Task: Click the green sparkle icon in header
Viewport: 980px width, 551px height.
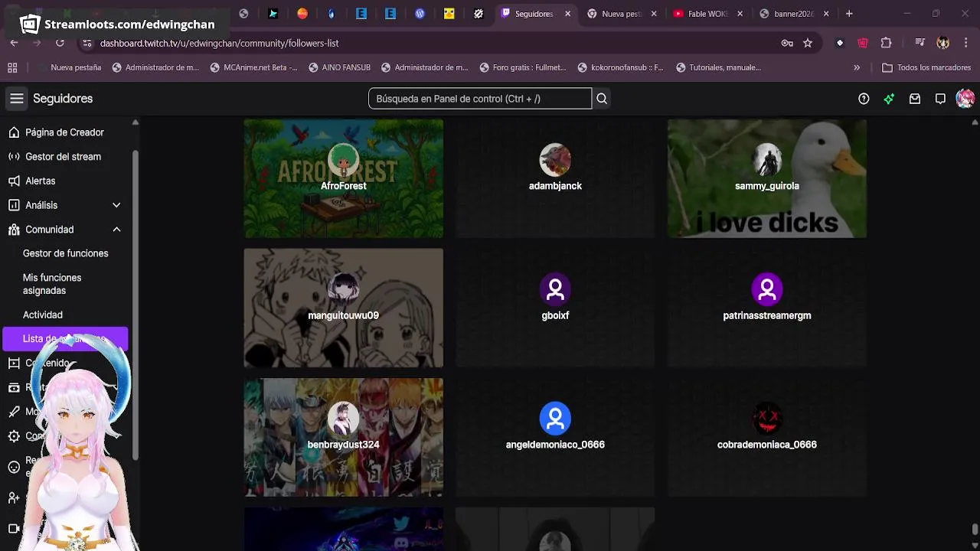Action: pyautogui.click(x=889, y=99)
